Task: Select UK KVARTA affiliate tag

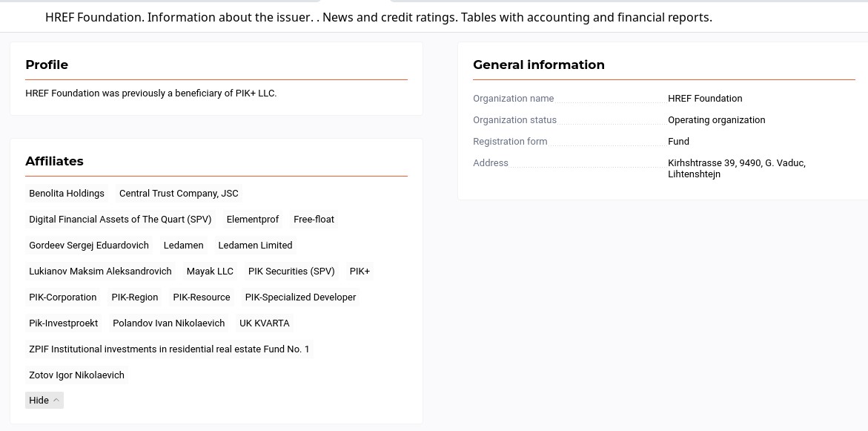Action: click(265, 323)
